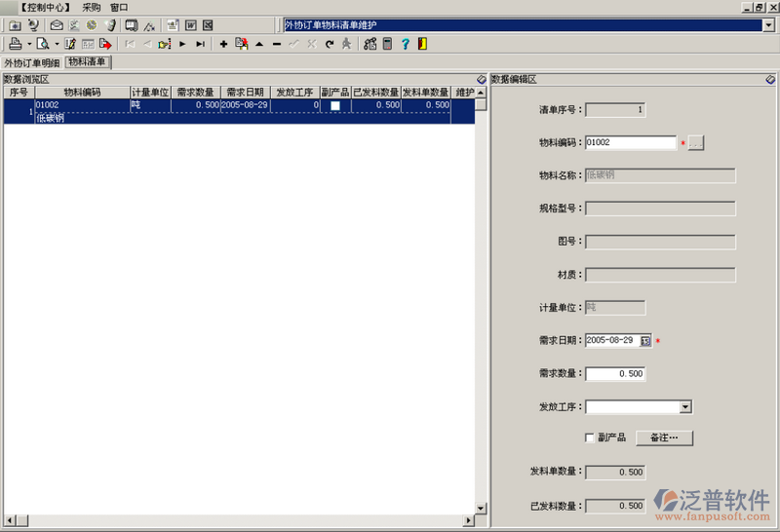Screen dimensions: 780x532
Task: Toggle the 副产品 checkbox in edit area
Action: point(588,437)
